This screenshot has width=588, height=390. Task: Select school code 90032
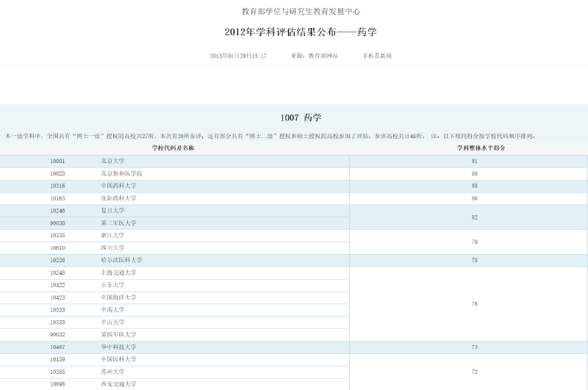[57, 334]
